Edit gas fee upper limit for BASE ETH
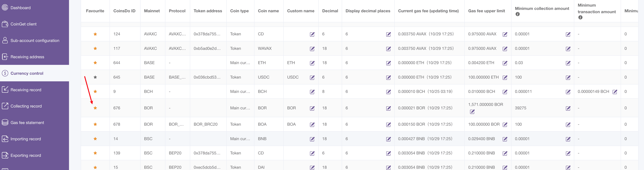 pyautogui.click(x=505, y=63)
